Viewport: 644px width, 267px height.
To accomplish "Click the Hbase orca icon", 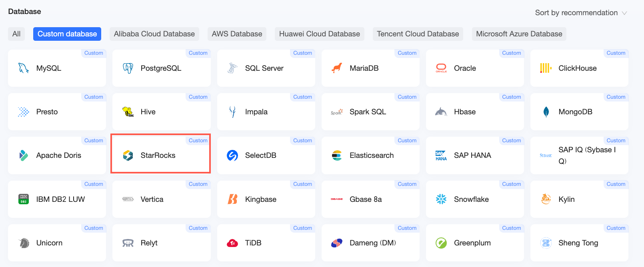I will 441,112.
